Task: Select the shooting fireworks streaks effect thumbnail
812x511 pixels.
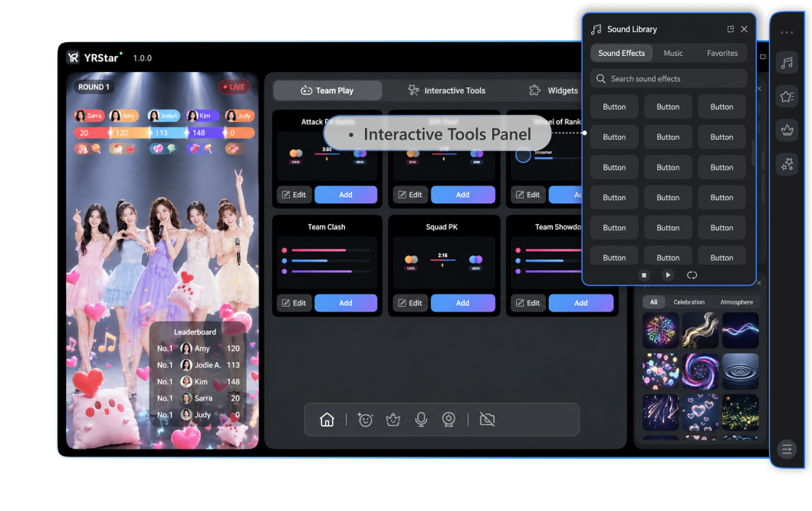Action: [660, 412]
